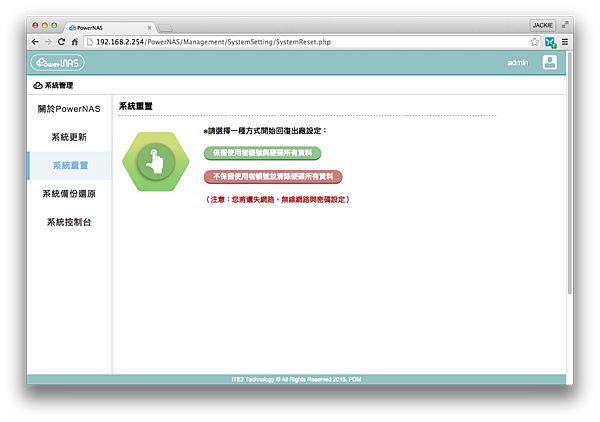Close the PowerNAS browser tab
The width and height of the screenshot is (600, 422).
(149, 28)
